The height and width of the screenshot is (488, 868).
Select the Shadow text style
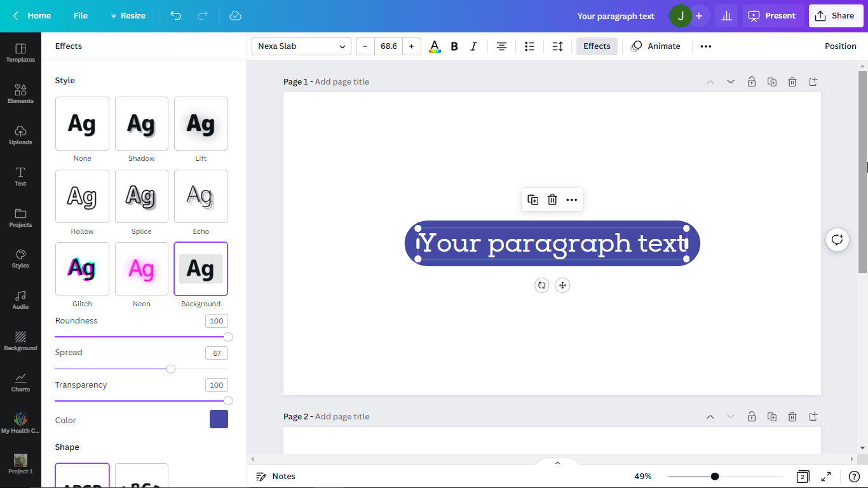(x=141, y=123)
